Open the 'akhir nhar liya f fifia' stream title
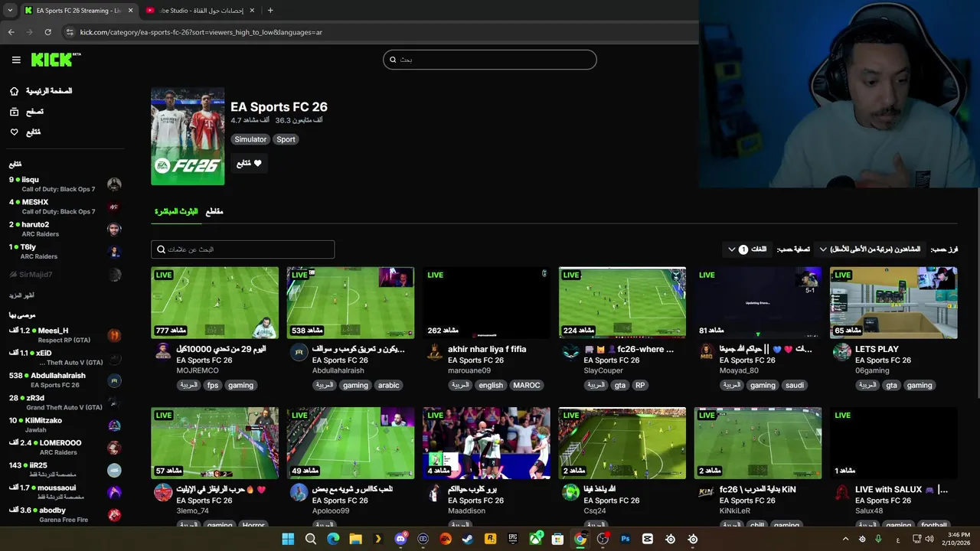This screenshot has width=980, height=551. click(x=487, y=349)
